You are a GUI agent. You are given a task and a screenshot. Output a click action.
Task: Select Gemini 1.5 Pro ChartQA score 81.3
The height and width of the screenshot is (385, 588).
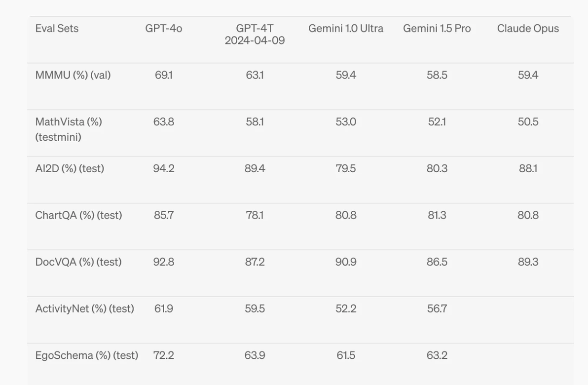[437, 215]
